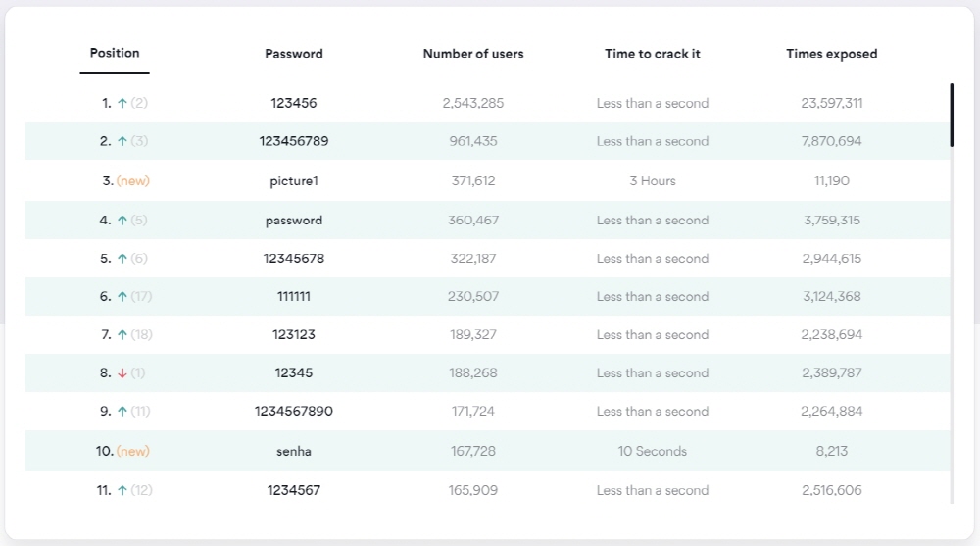Sort by Number of users header
The width and height of the screenshot is (980, 546).
[x=472, y=54]
